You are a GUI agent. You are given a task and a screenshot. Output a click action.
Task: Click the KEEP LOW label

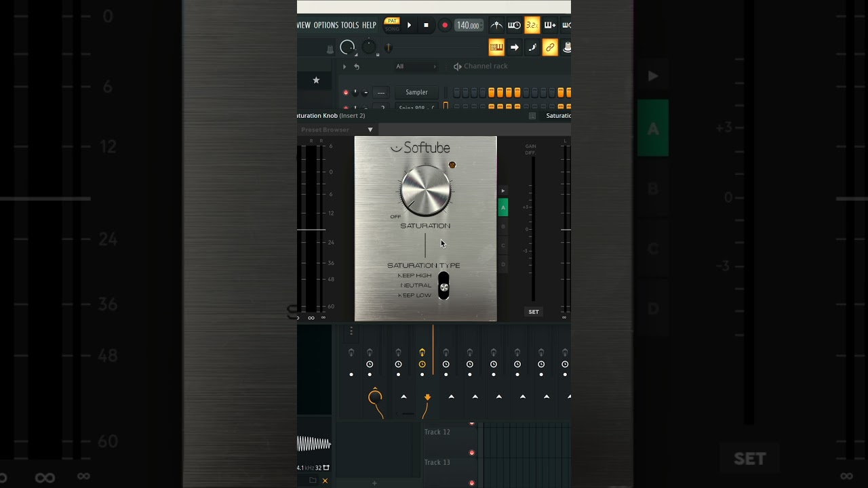pyautogui.click(x=414, y=296)
